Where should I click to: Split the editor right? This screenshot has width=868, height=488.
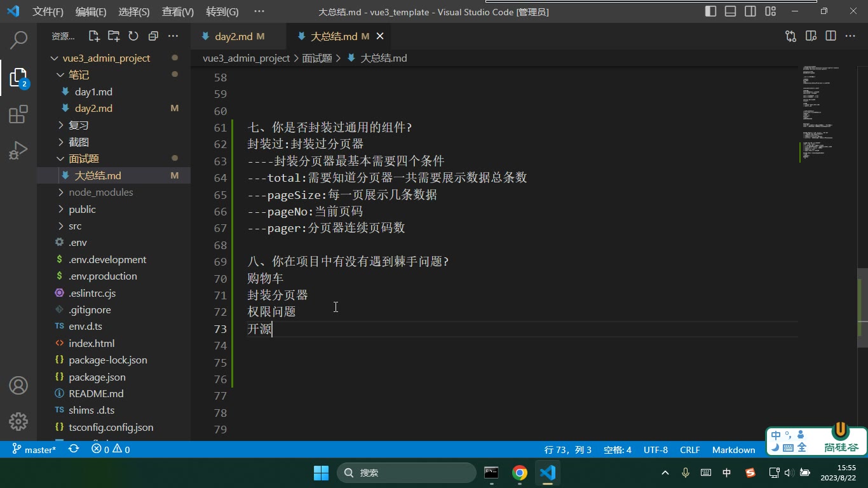[x=831, y=36]
